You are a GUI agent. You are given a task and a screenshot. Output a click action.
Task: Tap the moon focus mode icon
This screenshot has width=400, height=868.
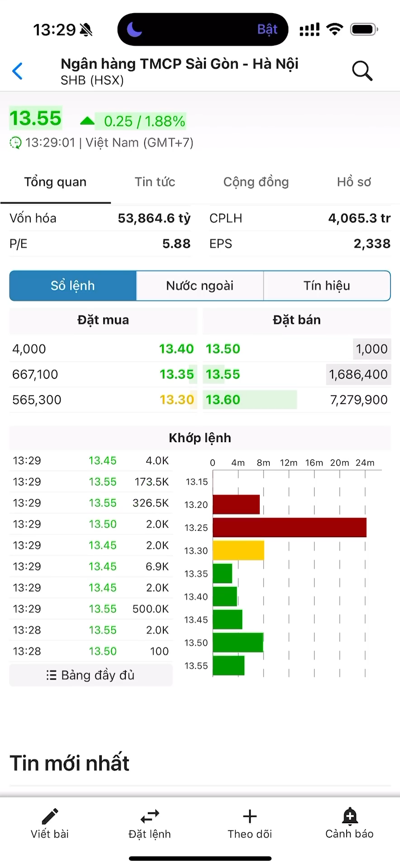pyautogui.click(x=134, y=29)
